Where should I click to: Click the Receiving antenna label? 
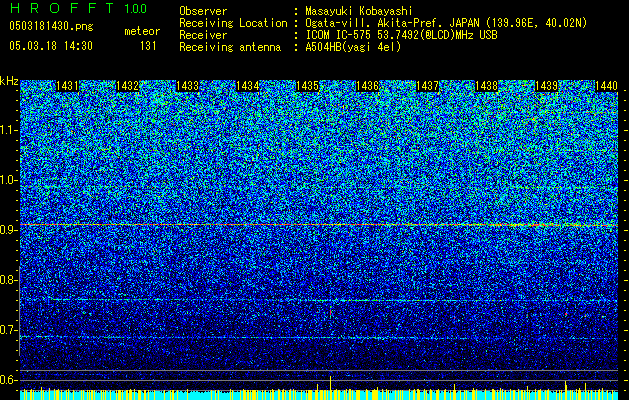[x=230, y=47]
